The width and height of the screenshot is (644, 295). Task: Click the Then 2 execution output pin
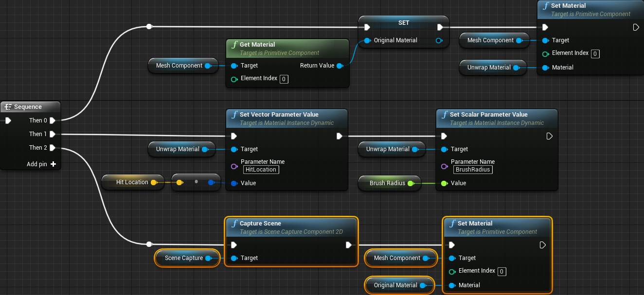(52, 148)
